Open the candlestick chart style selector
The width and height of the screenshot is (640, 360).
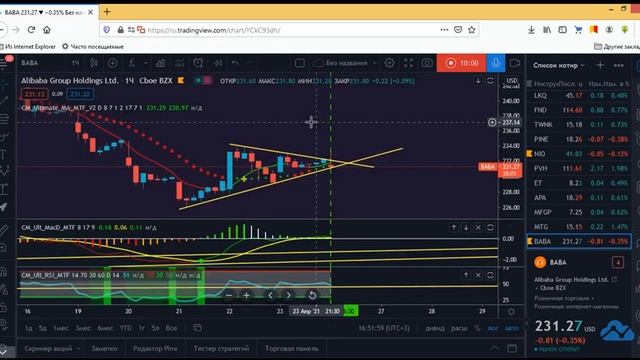point(94,63)
